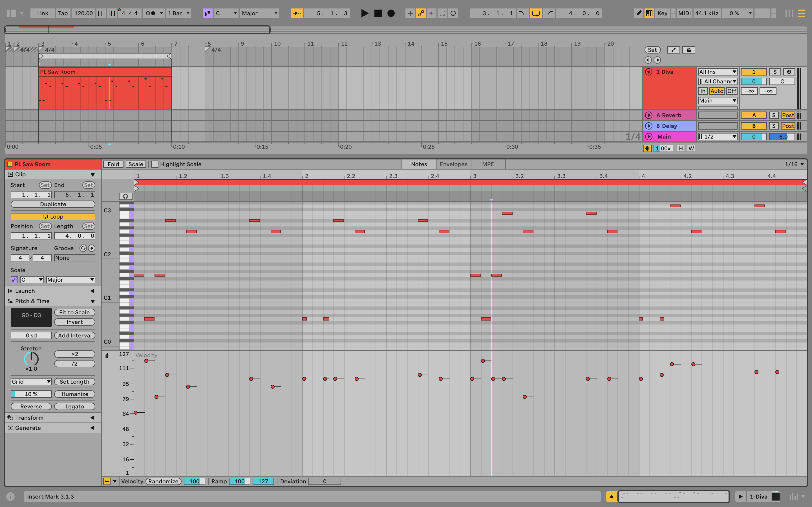Switch to the MPE tab

coord(488,164)
